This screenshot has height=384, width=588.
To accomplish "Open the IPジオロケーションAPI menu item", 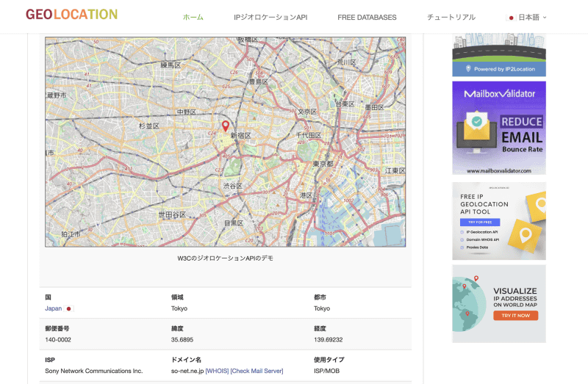I will (270, 17).
